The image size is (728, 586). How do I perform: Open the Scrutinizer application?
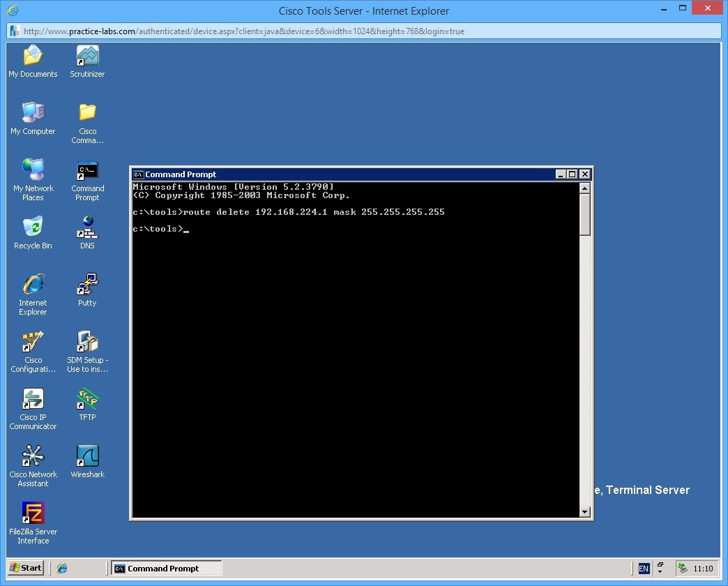[86, 56]
